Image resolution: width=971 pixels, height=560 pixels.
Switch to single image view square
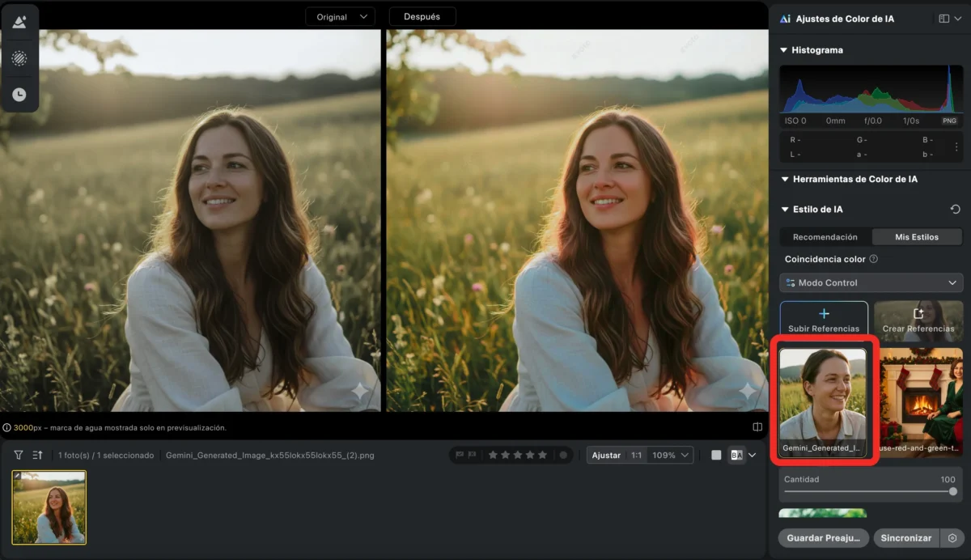(x=716, y=456)
